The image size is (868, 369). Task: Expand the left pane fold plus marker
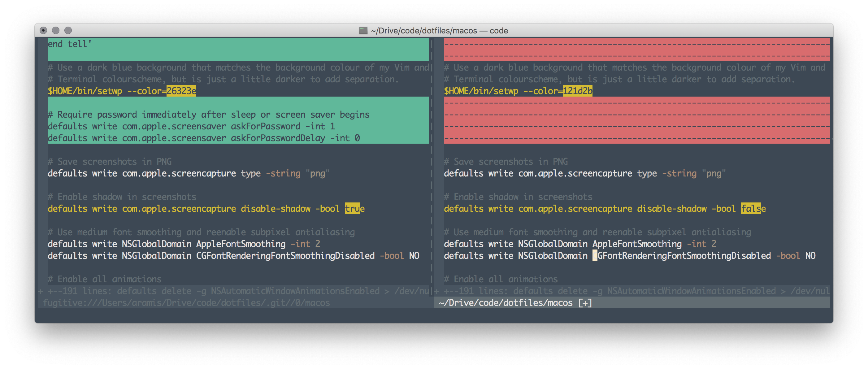[x=41, y=291]
